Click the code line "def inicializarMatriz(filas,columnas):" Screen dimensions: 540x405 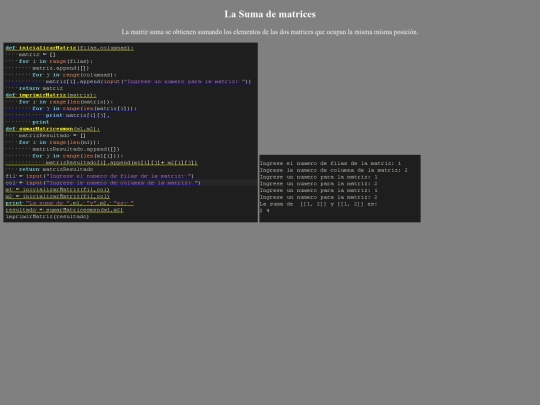tap(70, 48)
